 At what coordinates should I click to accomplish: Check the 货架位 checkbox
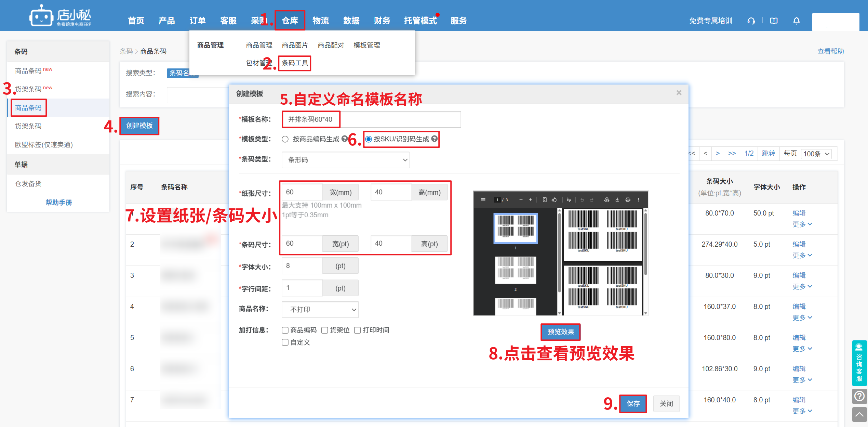coord(325,330)
